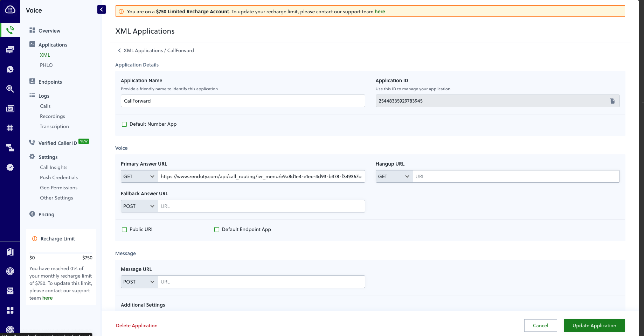Open the Phone Numbers hash icon
Viewport: 644px width, 336px height.
(10, 128)
